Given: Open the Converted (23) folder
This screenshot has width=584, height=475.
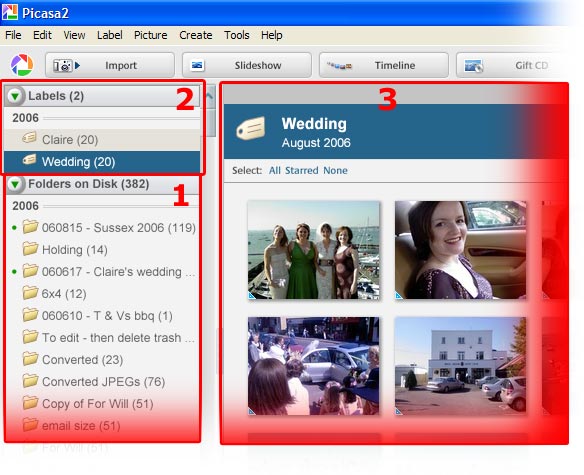Looking at the screenshot, I should (82, 360).
